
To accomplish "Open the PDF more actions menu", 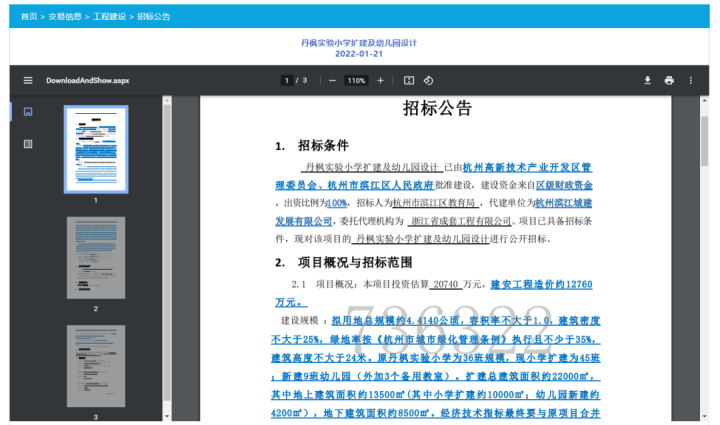I will coord(691,80).
